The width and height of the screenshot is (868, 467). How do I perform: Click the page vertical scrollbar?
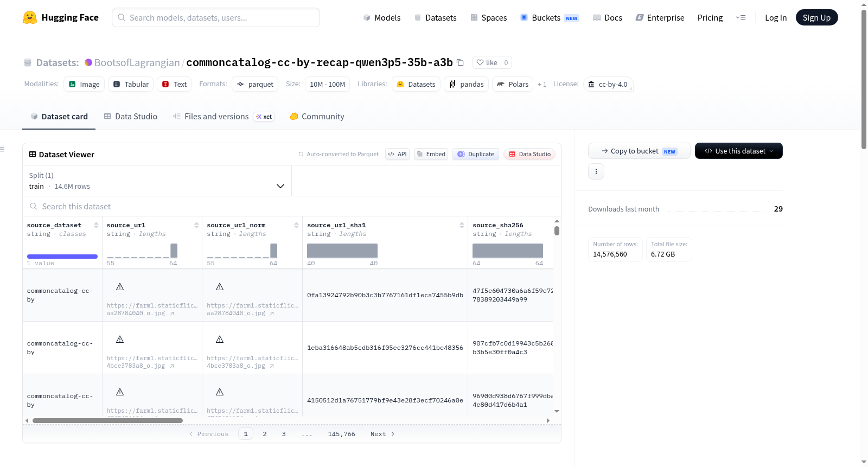(864, 79)
